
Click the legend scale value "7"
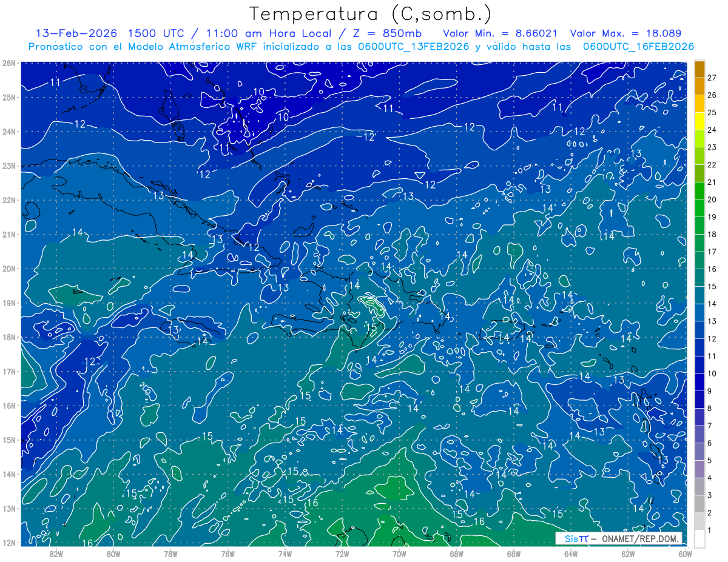710,426
